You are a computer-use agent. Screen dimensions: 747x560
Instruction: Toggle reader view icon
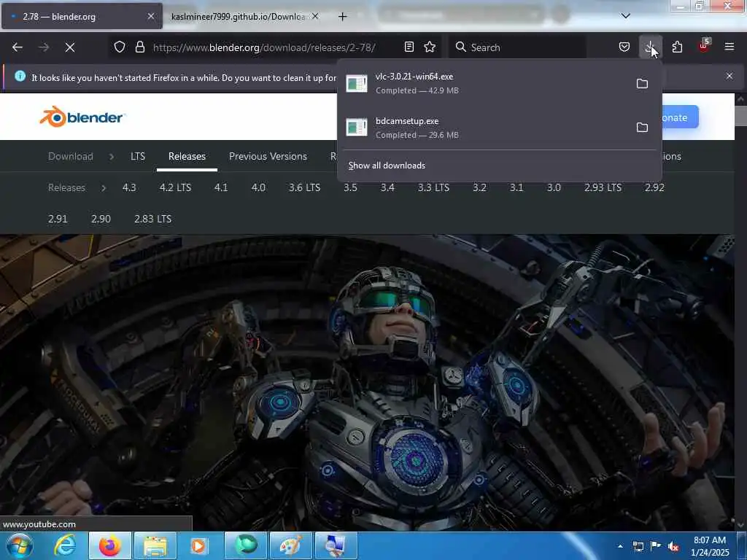pos(409,47)
